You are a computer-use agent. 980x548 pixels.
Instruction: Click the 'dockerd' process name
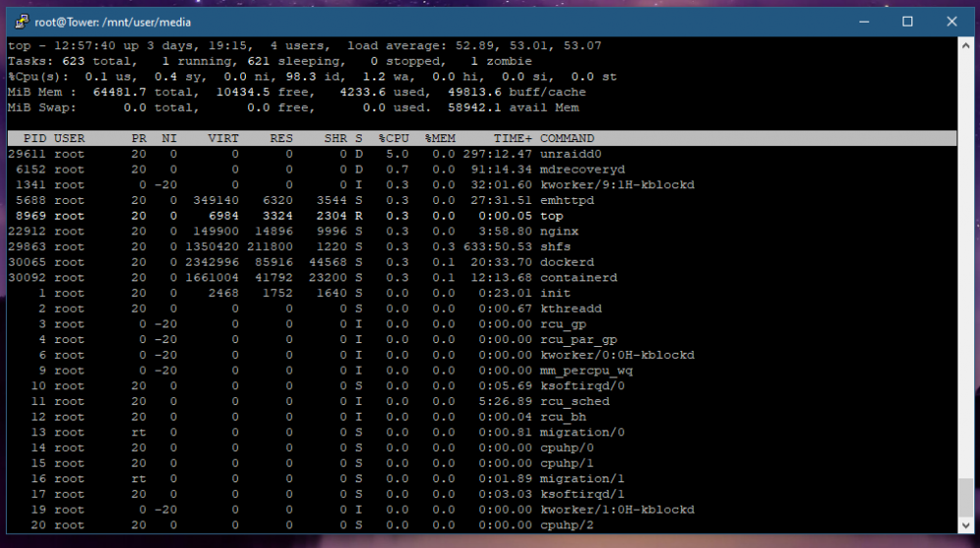point(566,263)
